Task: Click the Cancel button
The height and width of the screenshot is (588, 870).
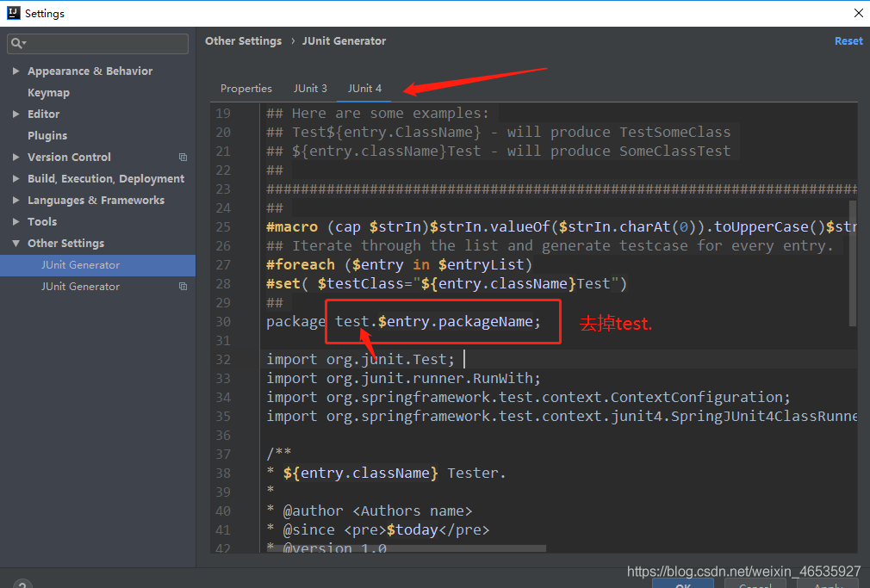Action: (755, 584)
